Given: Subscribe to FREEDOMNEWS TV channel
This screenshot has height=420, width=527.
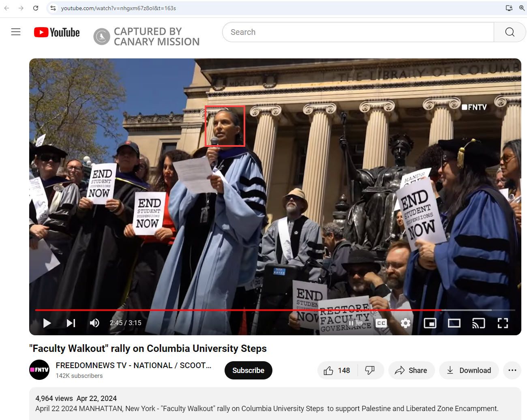Looking at the screenshot, I should click(x=248, y=371).
